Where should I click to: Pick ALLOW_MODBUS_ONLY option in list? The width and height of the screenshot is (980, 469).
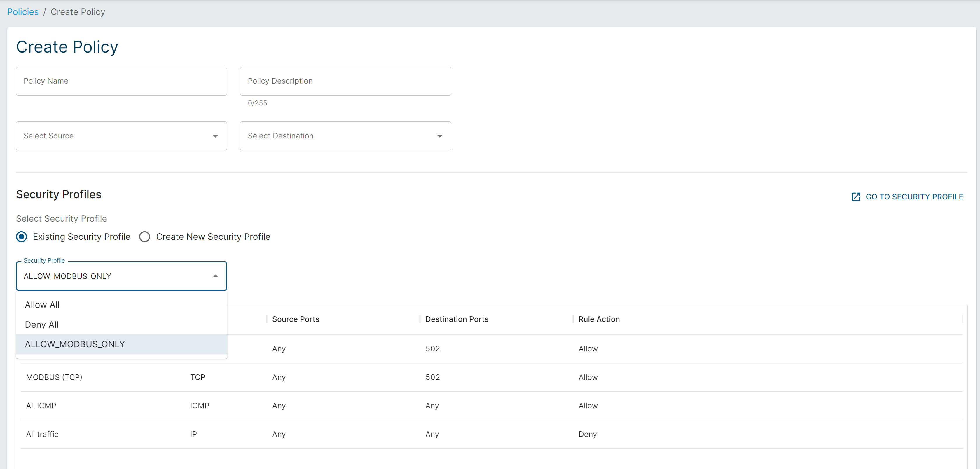coord(75,344)
